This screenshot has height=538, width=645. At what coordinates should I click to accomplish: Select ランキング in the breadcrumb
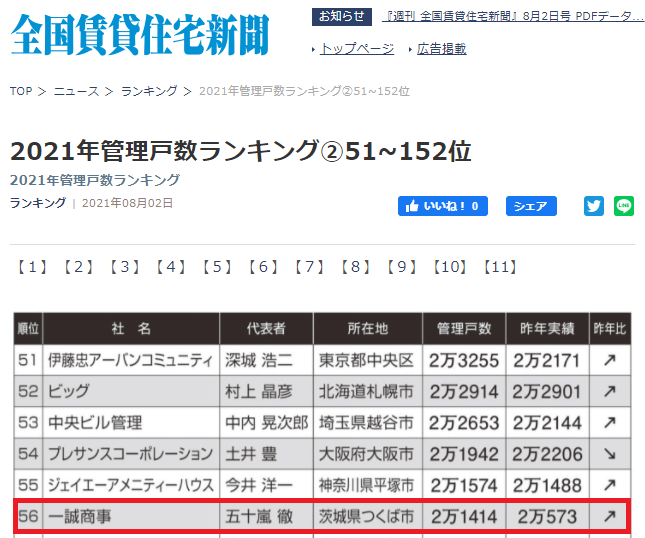(149, 91)
